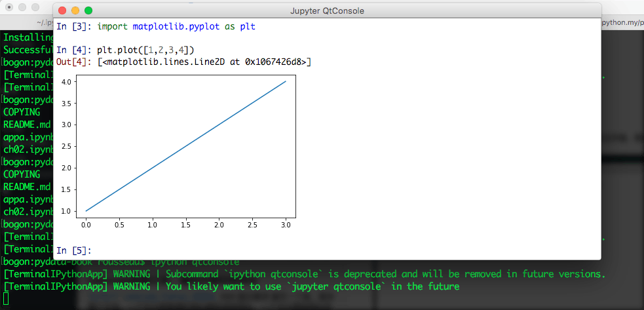This screenshot has height=310, width=644.
Task: Click the background terminal window's gray zoom button
Action: [35, 7]
